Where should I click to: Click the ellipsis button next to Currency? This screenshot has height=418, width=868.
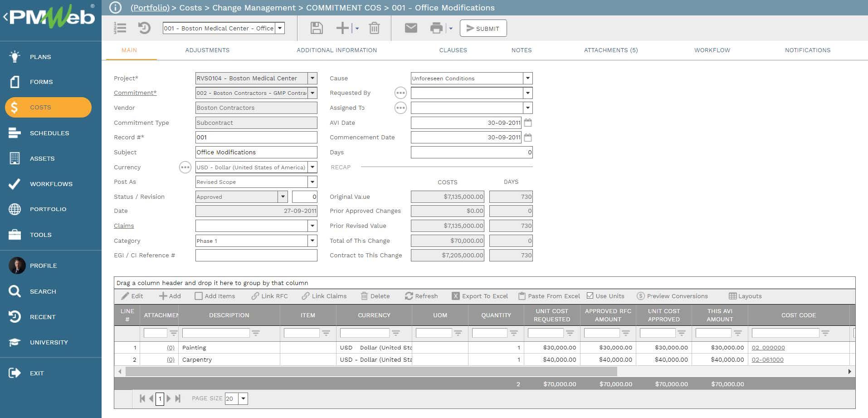click(x=185, y=167)
